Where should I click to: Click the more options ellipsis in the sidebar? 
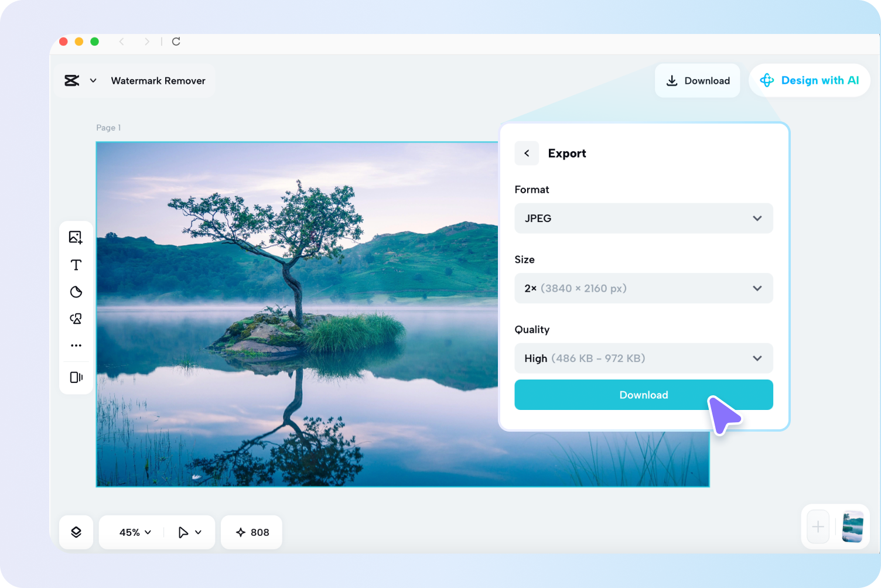tap(76, 345)
